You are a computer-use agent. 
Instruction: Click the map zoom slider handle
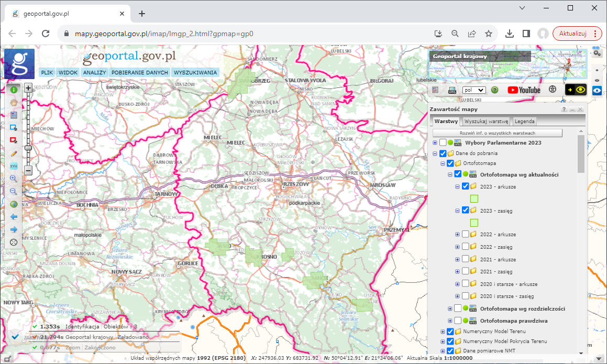pyautogui.click(x=28, y=148)
